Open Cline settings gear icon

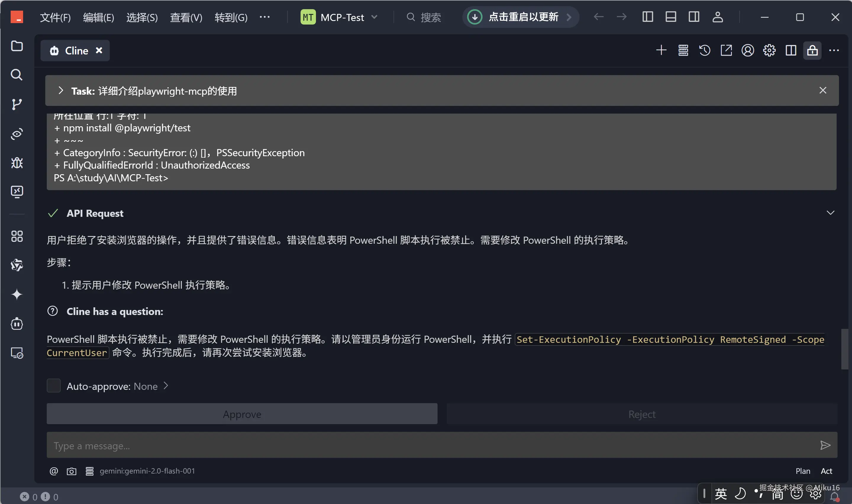point(769,51)
